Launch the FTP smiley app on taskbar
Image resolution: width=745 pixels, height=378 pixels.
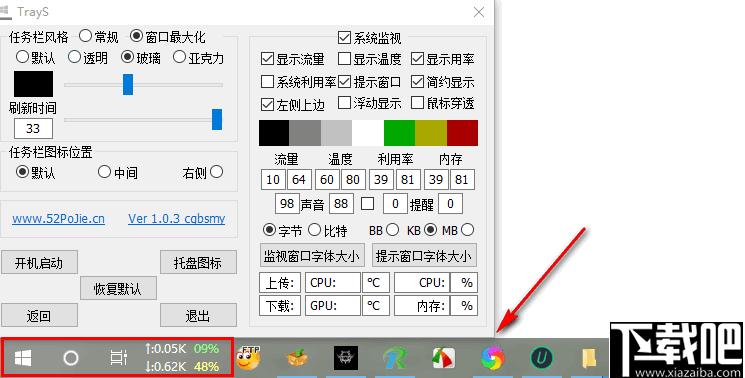[x=248, y=358]
